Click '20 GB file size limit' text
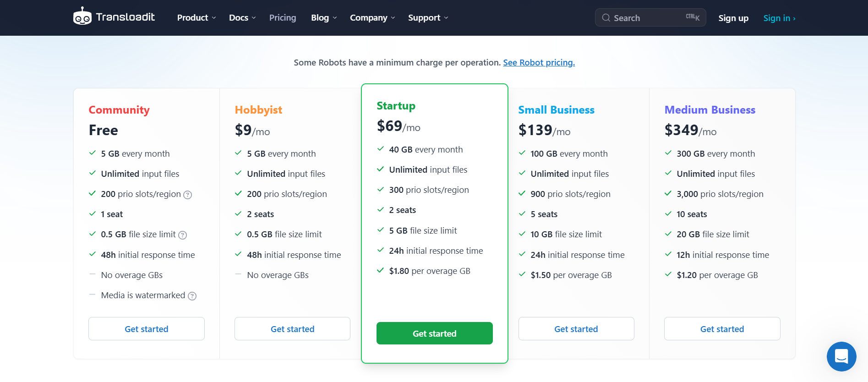 click(713, 235)
